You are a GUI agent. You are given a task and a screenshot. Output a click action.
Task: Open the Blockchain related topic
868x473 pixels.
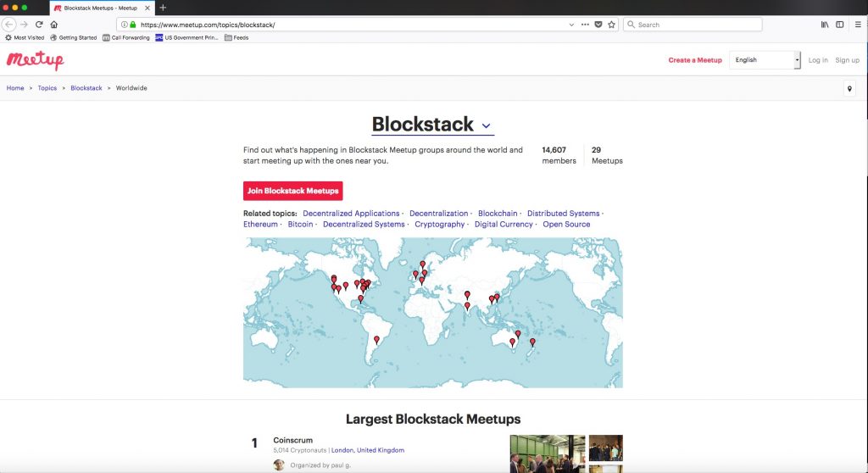click(498, 214)
